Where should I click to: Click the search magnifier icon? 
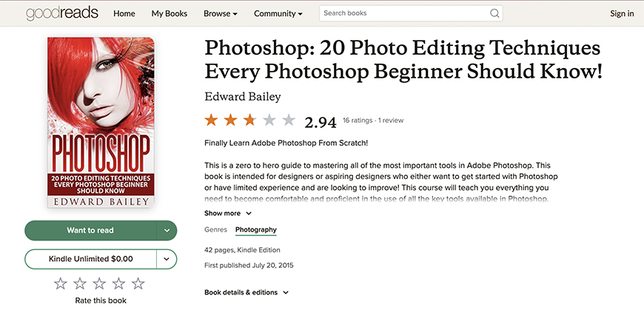click(x=494, y=13)
